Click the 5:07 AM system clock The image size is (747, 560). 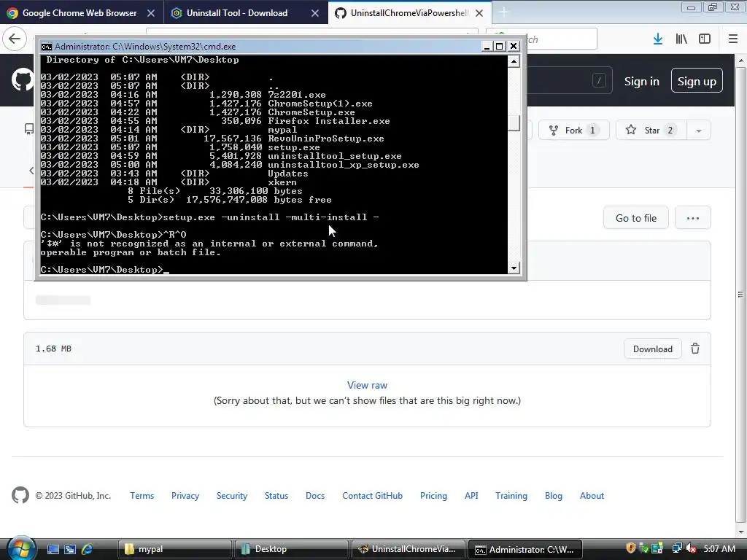(x=719, y=548)
